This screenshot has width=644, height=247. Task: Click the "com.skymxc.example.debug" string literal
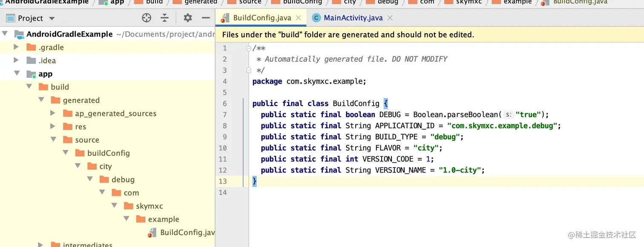503,126
